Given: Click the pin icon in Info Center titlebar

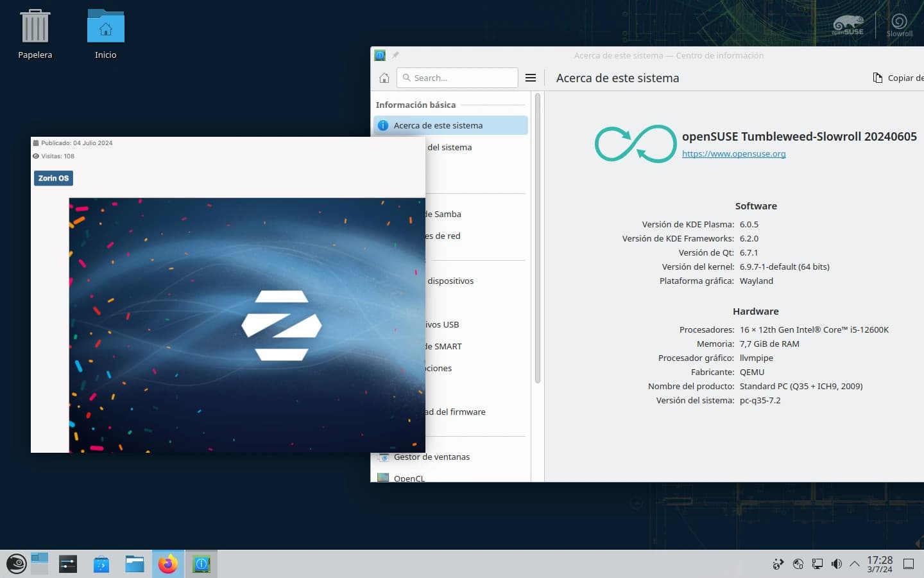Looking at the screenshot, I should click(396, 55).
